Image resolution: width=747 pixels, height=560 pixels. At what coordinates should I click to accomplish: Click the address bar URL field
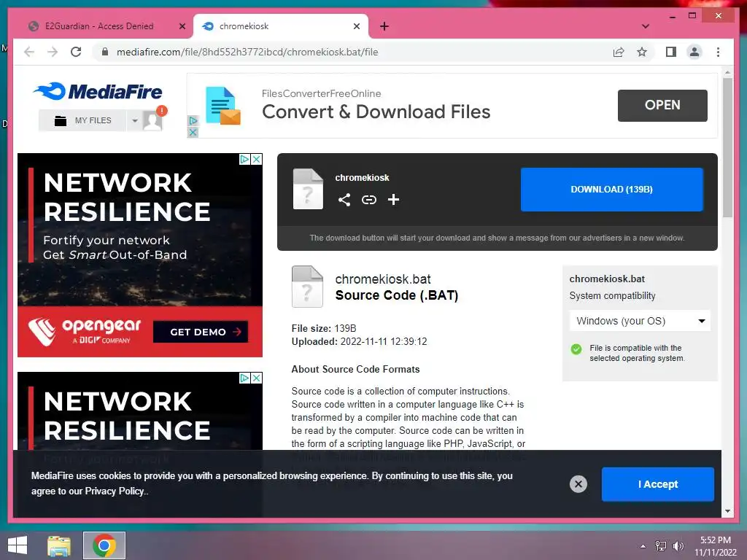pos(352,52)
